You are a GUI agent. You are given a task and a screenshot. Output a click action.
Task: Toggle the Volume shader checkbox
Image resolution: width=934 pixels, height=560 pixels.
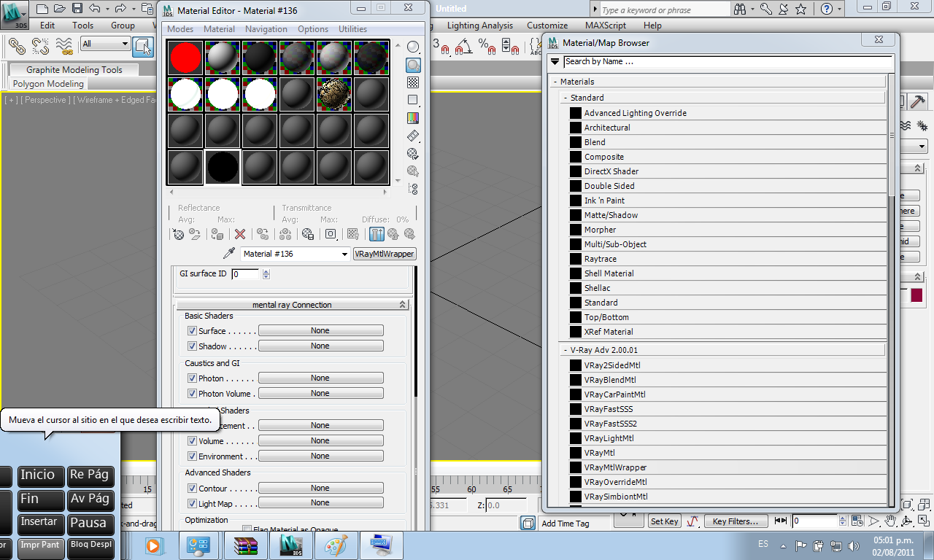click(193, 441)
